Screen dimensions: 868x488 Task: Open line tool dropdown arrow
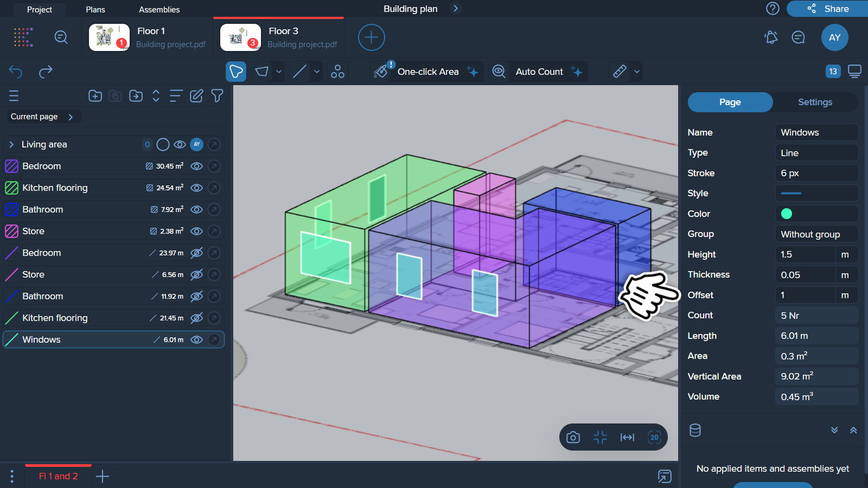pyautogui.click(x=317, y=72)
